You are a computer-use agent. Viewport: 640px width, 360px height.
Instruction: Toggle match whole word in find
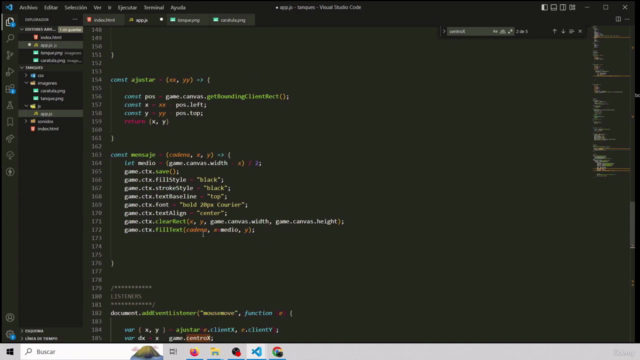point(503,31)
